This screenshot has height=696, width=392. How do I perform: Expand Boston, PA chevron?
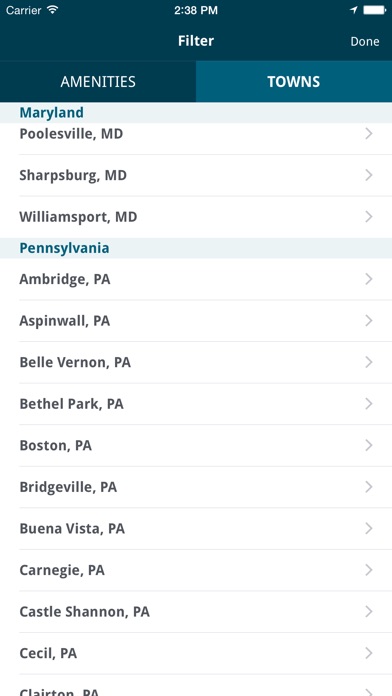tap(368, 445)
